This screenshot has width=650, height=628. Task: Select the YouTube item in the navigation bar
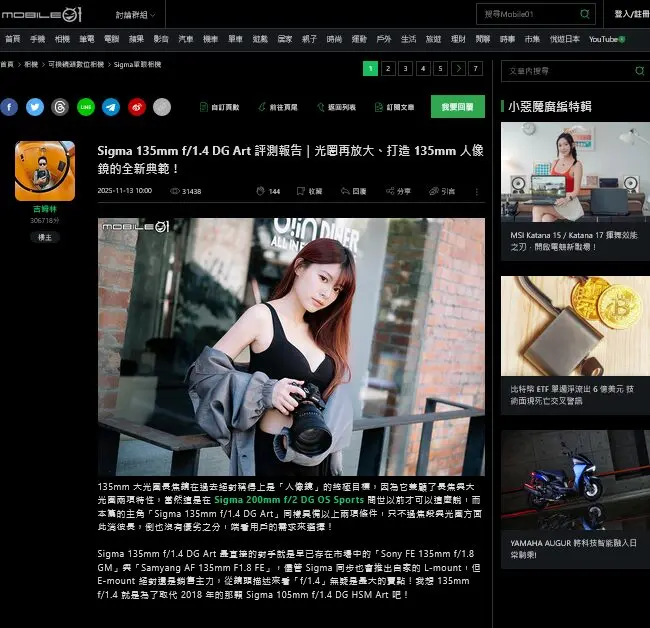(x=605, y=39)
